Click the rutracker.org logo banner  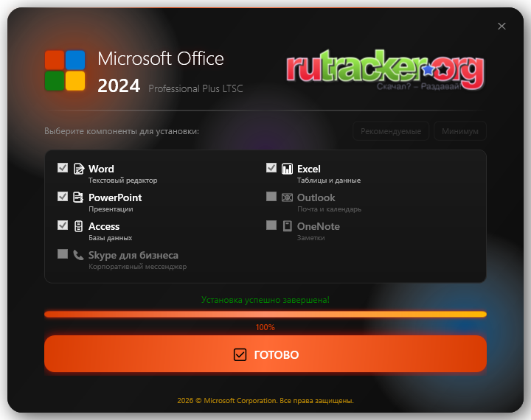(x=385, y=70)
